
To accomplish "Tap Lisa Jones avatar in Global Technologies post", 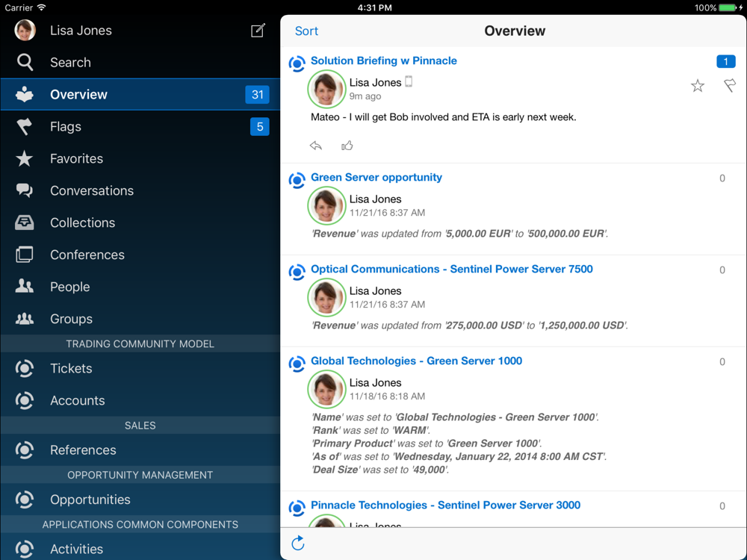I will coord(326,390).
